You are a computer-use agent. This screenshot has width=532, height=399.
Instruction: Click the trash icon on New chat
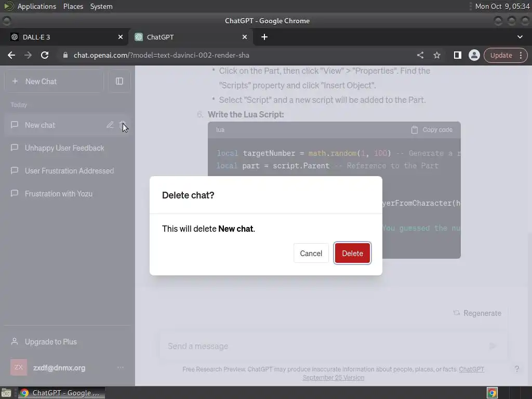pos(123,125)
